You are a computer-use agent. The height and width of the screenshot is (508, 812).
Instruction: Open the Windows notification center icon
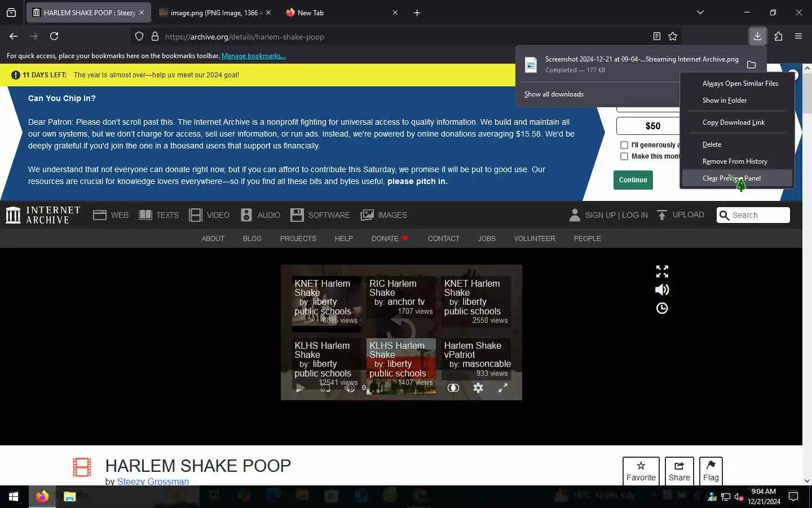point(793,497)
